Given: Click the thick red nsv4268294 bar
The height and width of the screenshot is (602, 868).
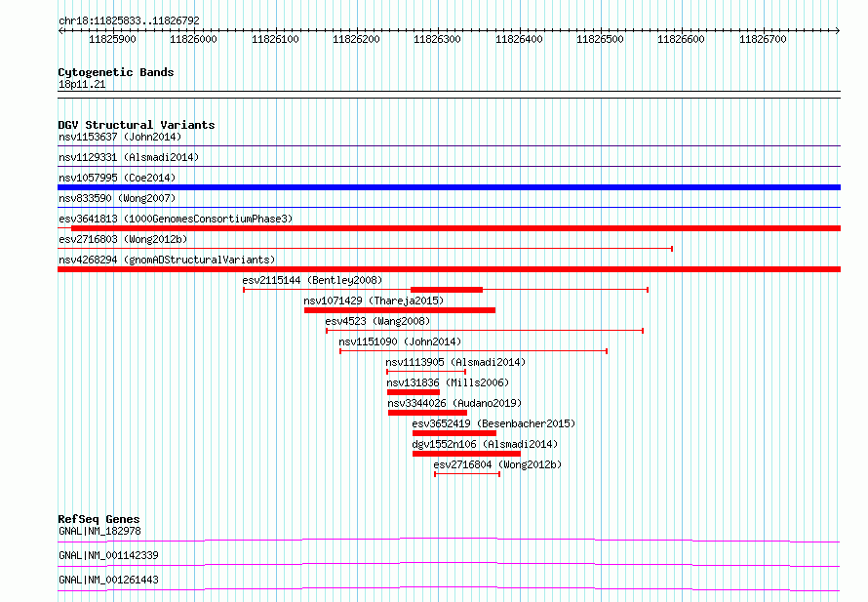Looking at the screenshot, I should (449, 269).
